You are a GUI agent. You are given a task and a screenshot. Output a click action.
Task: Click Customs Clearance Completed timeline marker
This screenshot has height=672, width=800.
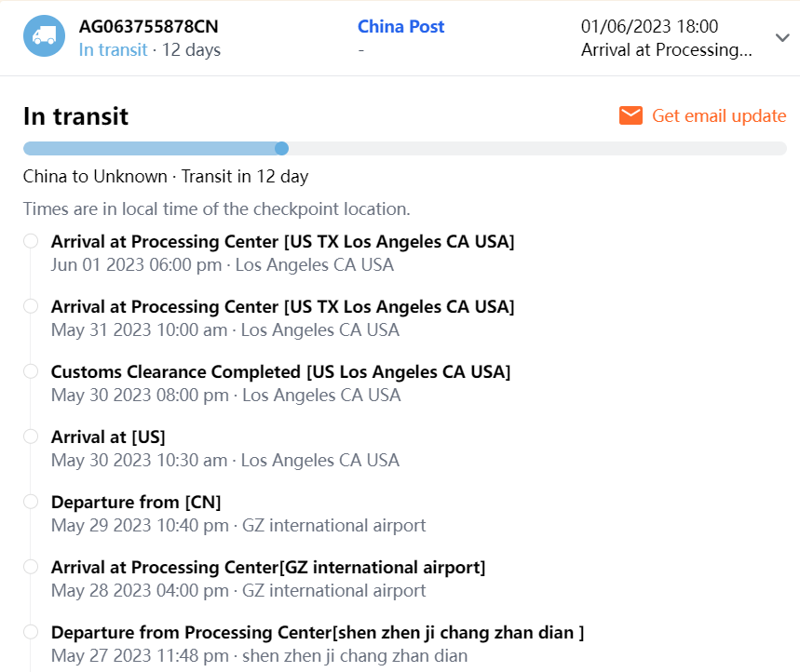31,371
